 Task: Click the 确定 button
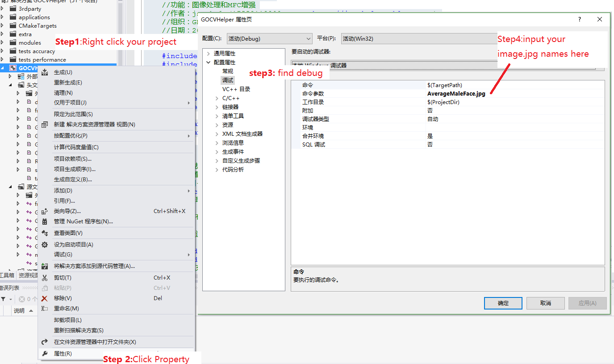[x=503, y=303]
